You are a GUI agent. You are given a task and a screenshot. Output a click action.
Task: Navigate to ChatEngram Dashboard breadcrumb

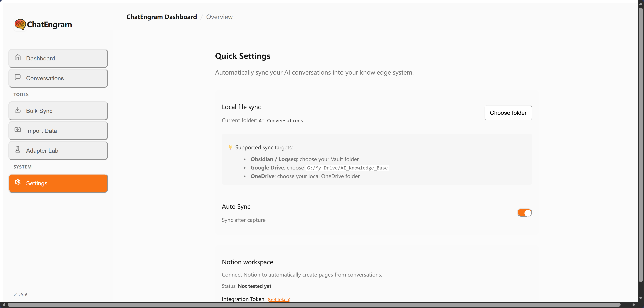coord(161,17)
